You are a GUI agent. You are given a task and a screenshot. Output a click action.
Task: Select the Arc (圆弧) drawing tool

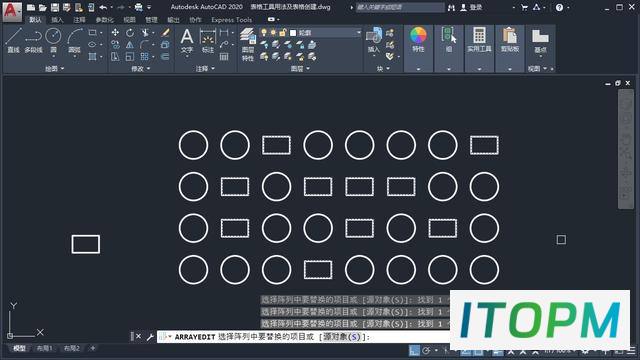coord(74,40)
